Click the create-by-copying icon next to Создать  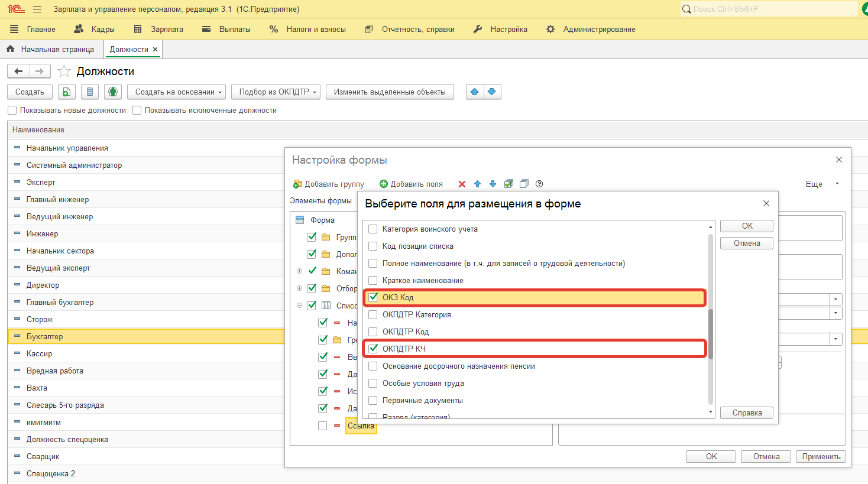pyautogui.click(x=67, y=92)
